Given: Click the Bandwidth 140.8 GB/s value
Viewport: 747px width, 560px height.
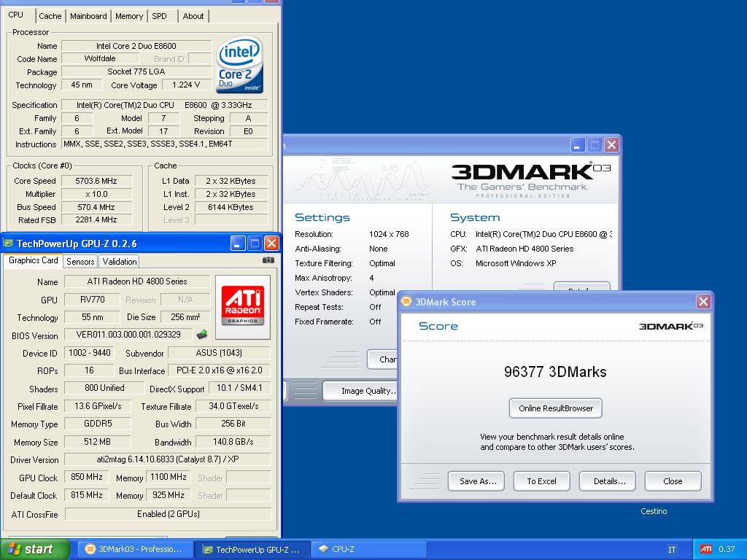Looking at the screenshot, I should click(233, 442).
